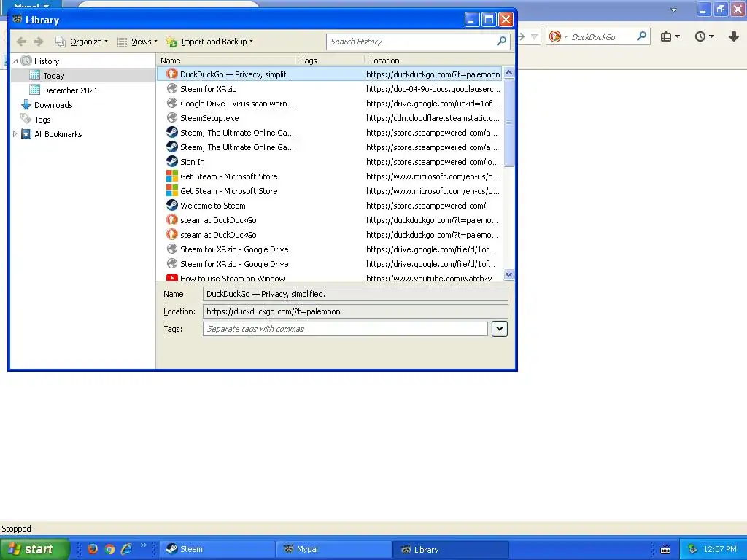Open the tags selector dropdown arrow
The width and height of the screenshot is (747, 560).
pos(499,329)
